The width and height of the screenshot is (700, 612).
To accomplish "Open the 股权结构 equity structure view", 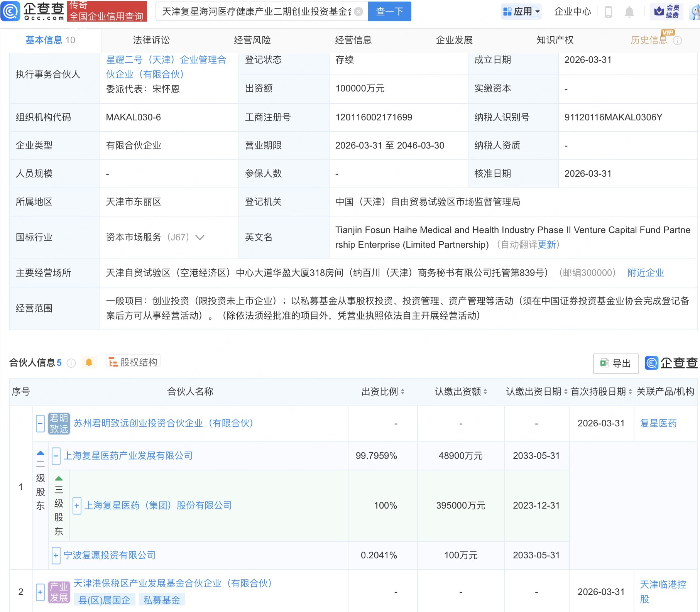I will tap(133, 362).
